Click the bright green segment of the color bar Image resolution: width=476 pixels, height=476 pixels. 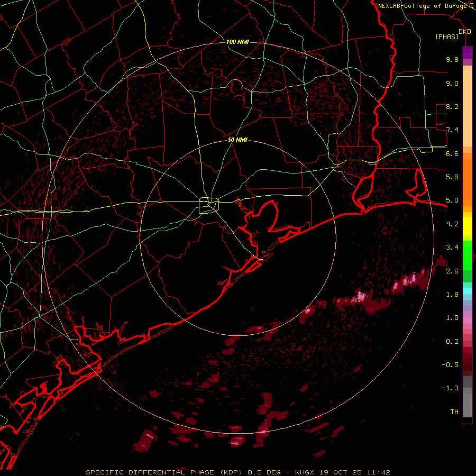click(x=467, y=255)
